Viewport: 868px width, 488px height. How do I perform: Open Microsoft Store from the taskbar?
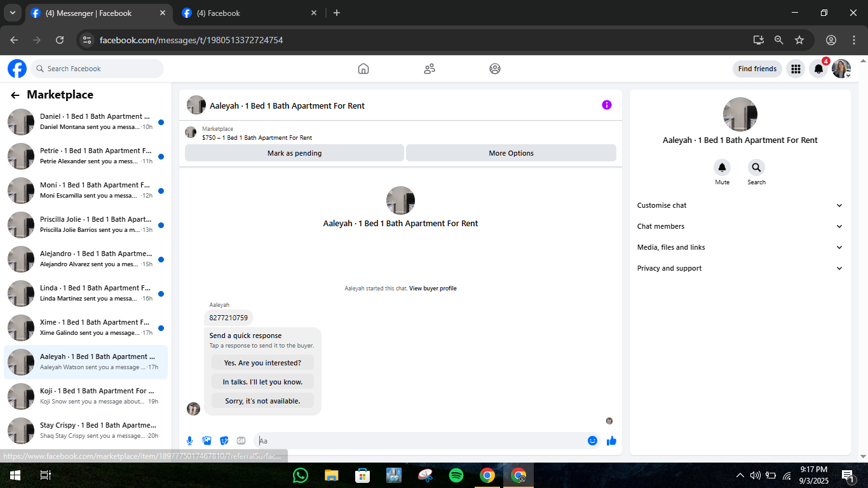362,475
